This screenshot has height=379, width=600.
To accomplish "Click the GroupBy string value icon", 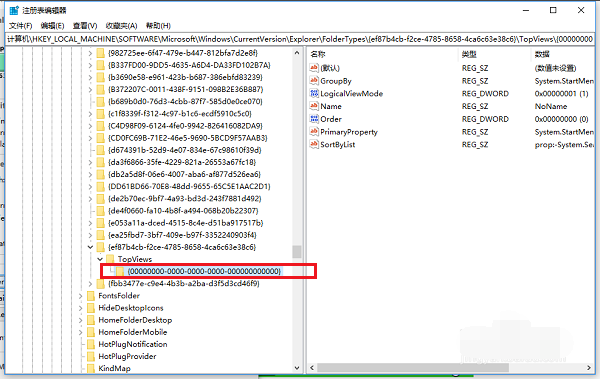I will pyautogui.click(x=314, y=80).
